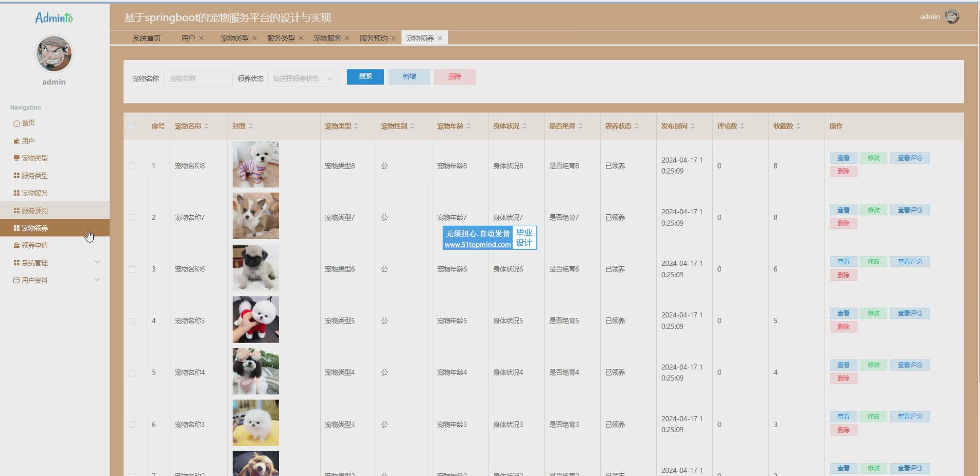Check the row for 宠物名称5
The width and height of the screenshot is (980, 476).
pos(132,321)
